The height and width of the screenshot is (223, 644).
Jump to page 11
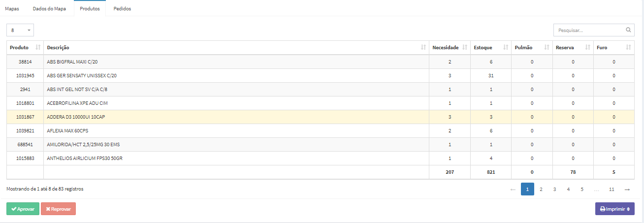click(612, 189)
